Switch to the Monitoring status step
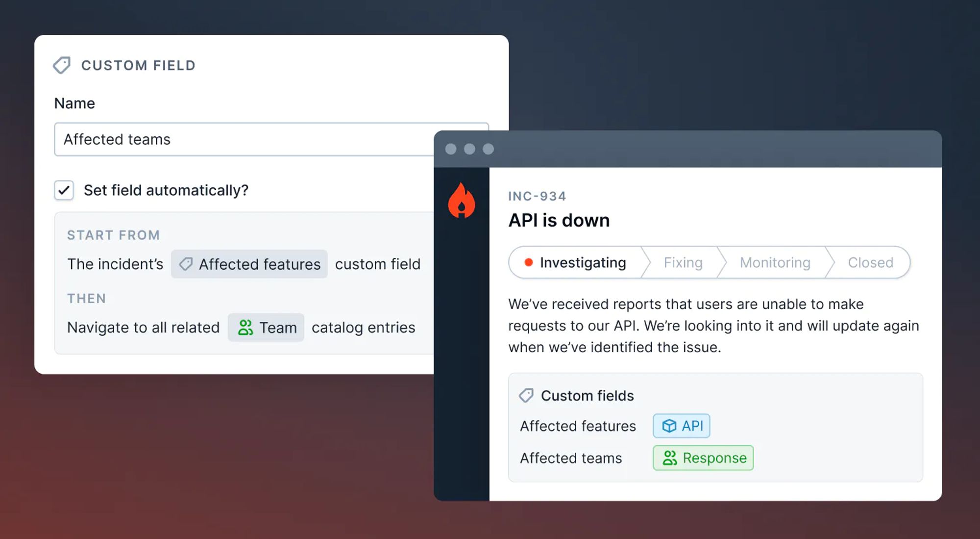 click(x=775, y=262)
